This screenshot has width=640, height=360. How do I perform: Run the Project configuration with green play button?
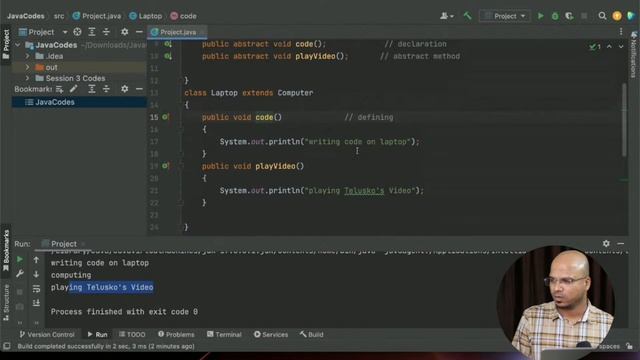[540, 16]
